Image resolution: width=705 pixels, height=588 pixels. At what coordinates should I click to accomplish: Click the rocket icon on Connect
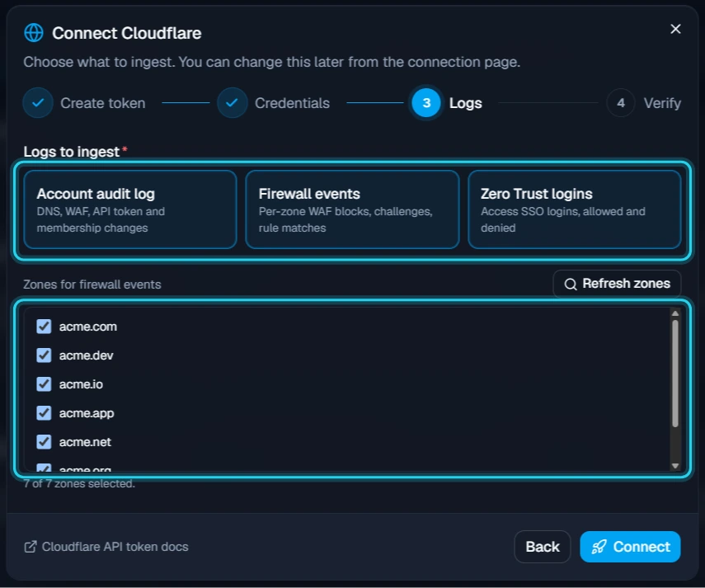599,547
